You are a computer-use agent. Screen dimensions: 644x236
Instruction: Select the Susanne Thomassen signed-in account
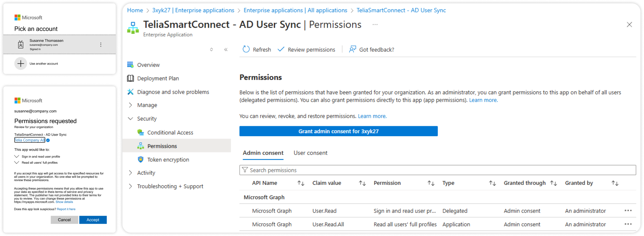tap(60, 45)
